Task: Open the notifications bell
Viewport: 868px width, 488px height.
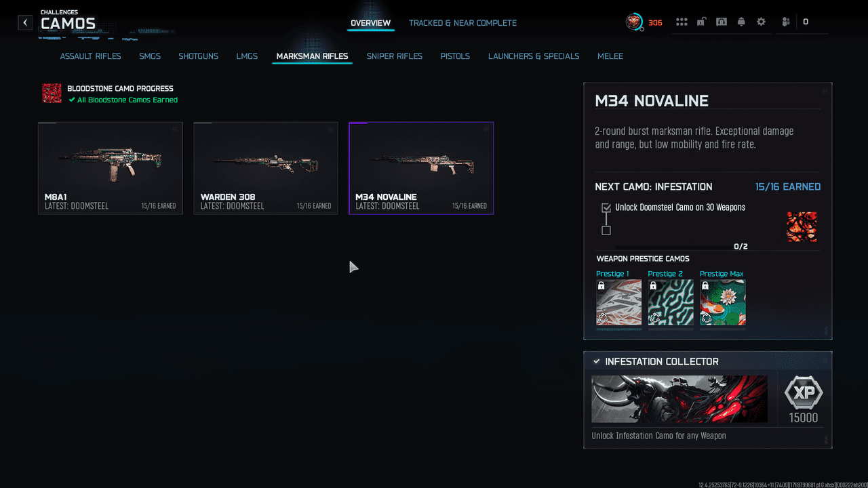Action: click(741, 22)
